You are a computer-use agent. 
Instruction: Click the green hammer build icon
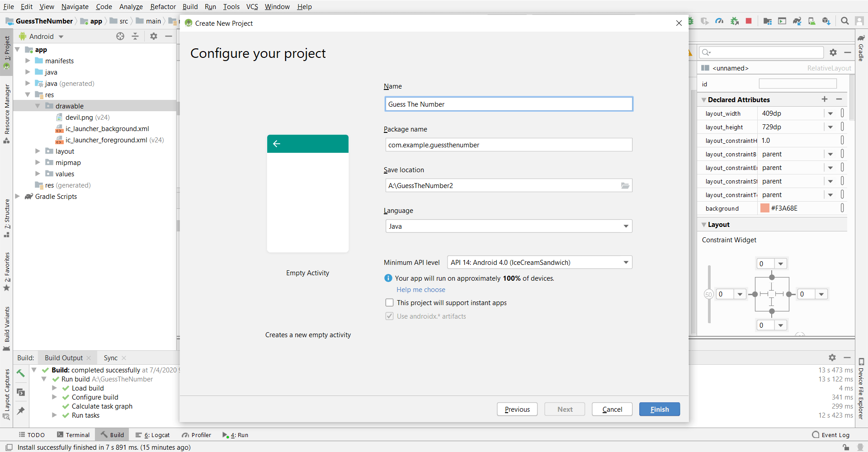[21, 373]
